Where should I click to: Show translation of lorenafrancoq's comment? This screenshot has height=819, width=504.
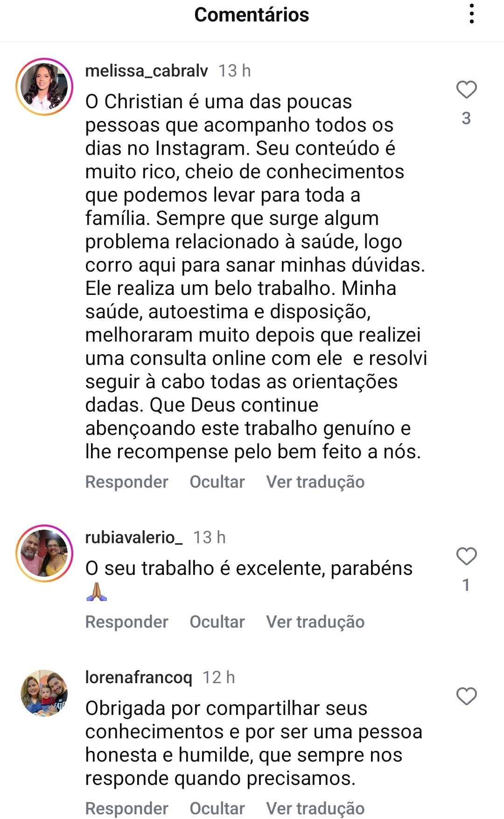click(x=315, y=809)
